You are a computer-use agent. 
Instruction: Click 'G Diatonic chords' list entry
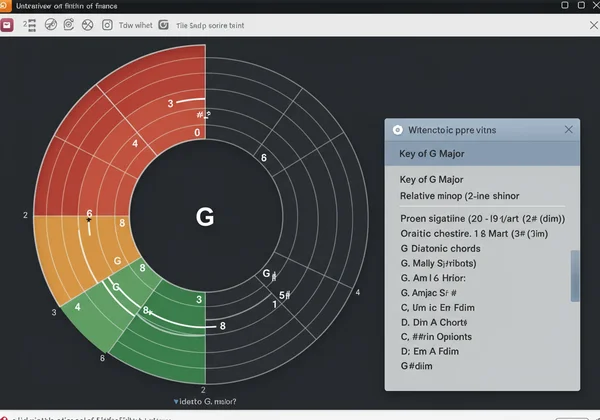pos(440,249)
